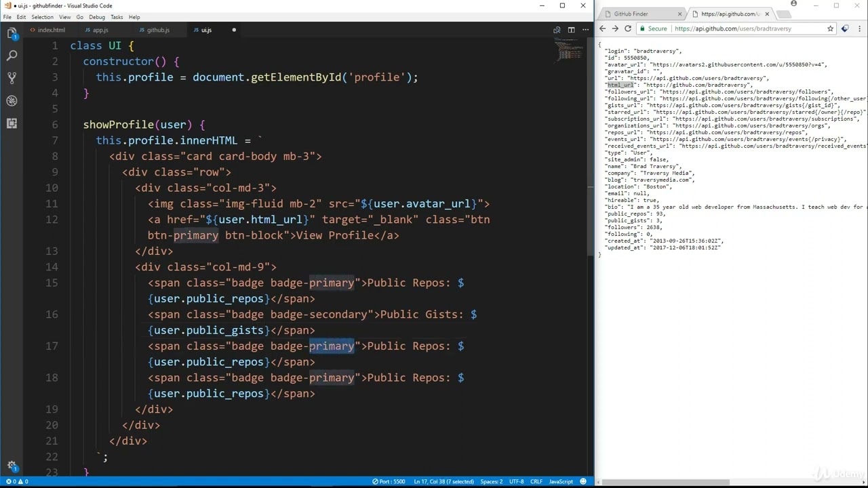Open the Selection menu

(42, 17)
